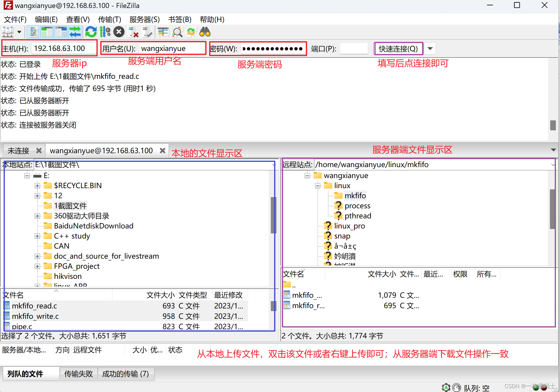This screenshot has height=392, width=560.
Task: Open the remote site path dropdown
Action: click(x=553, y=164)
